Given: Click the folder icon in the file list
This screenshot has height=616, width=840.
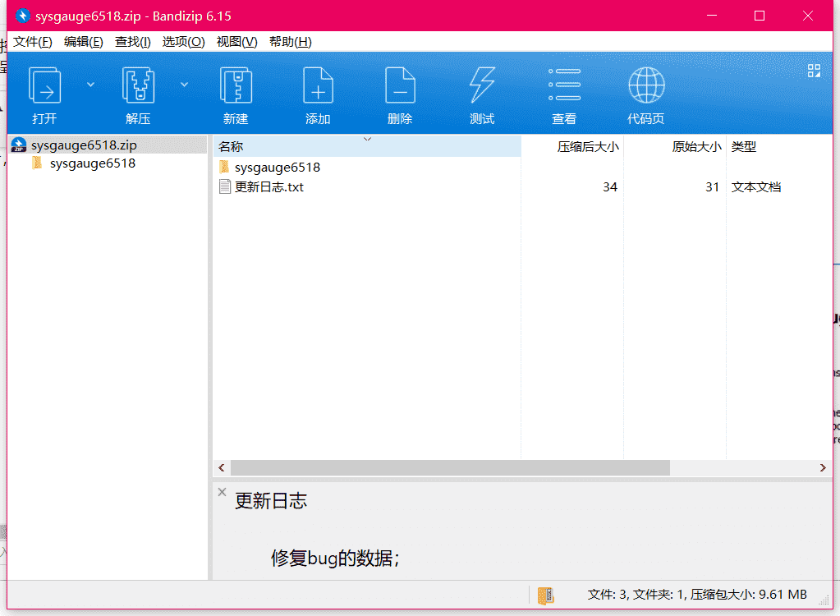Looking at the screenshot, I should pyautogui.click(x=224, y=167).
